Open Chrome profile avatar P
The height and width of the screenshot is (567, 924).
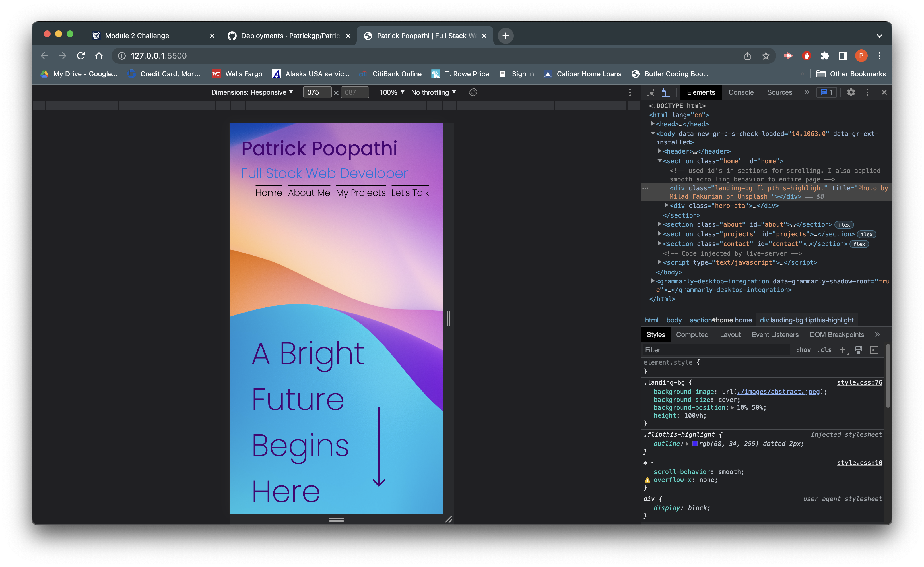[x=861, y=56]
